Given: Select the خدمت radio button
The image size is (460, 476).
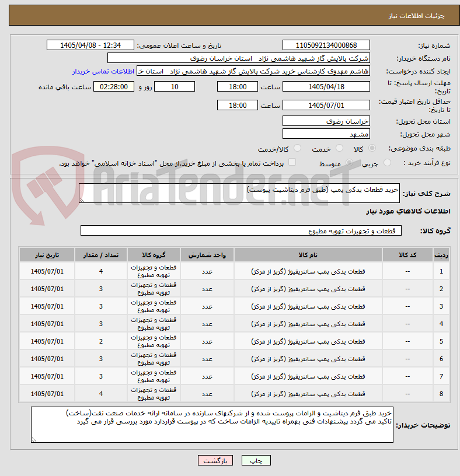Looking at the screenshot, I should pos(339,148).
